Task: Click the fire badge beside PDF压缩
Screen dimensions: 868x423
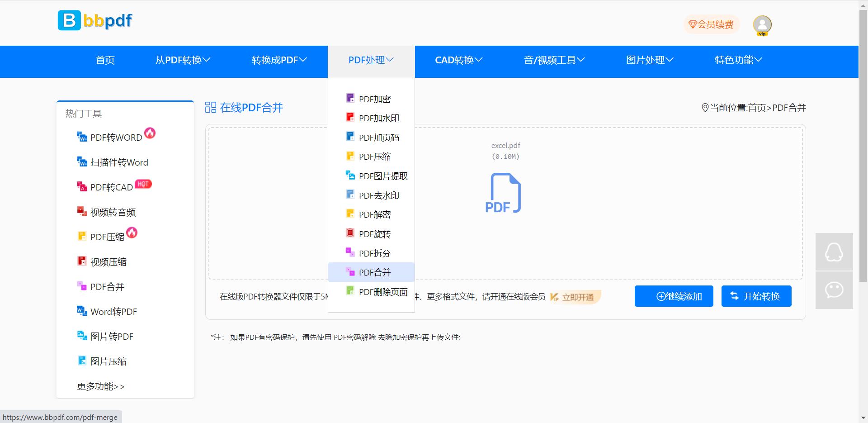Action: pyautogui.click(x=132, y=233)
